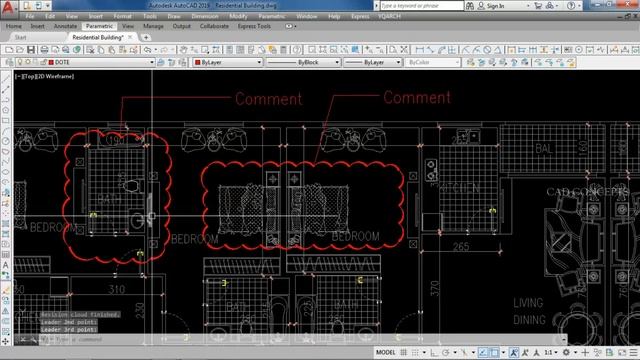Toggle Snap mode in status bar
The width and height of the screenshot is (640, 360).
[415, 352]
